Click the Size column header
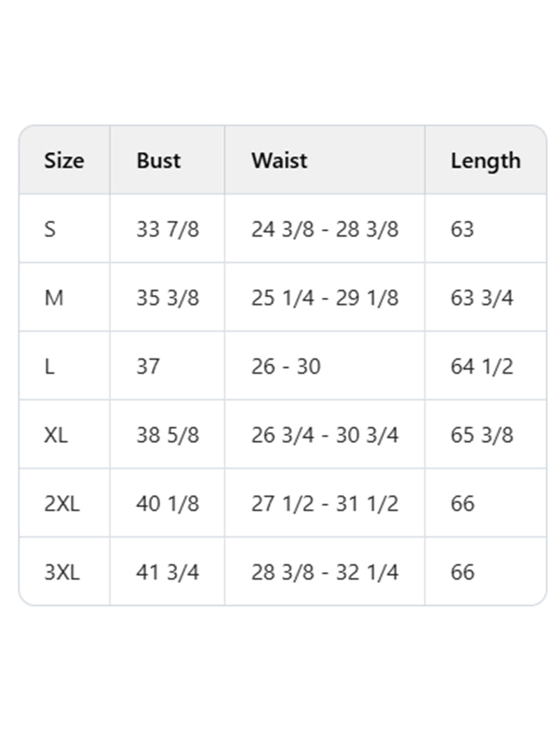The height and width of the screenshot is (735, 560). (64, 160)
